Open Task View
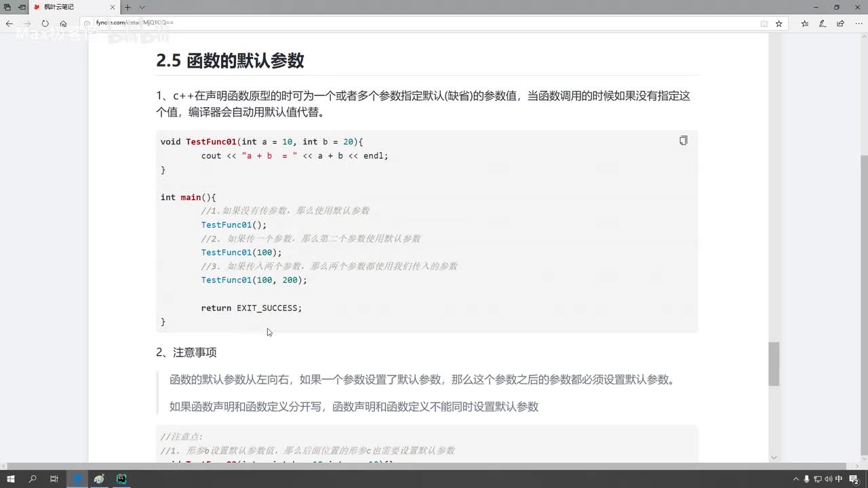The width and height of the screenshot is (868, 488). point(54,479)
